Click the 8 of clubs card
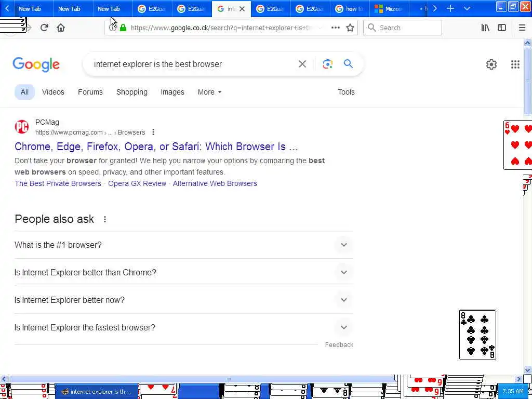532x399 pixels. point(477,335)
